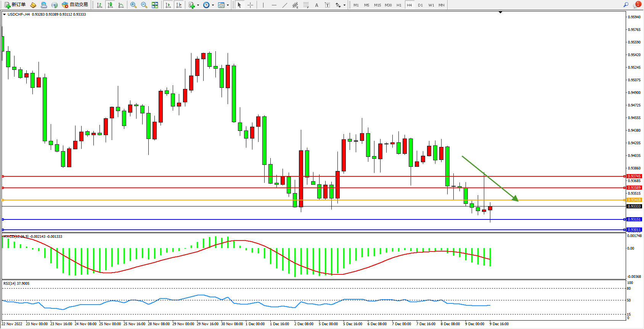Select the Crosshair tool
644x329 pixels.
click(x=250, y=5)
